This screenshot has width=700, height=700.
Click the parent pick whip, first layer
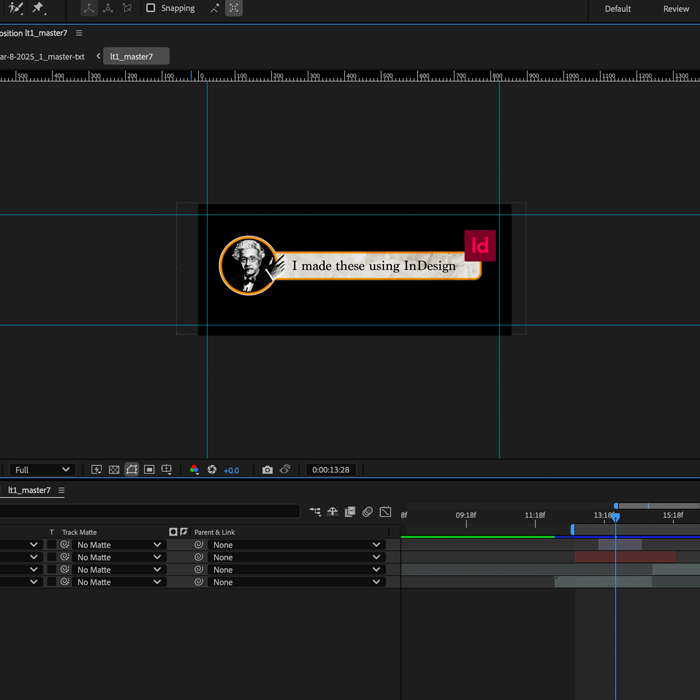tap(199, 545)
